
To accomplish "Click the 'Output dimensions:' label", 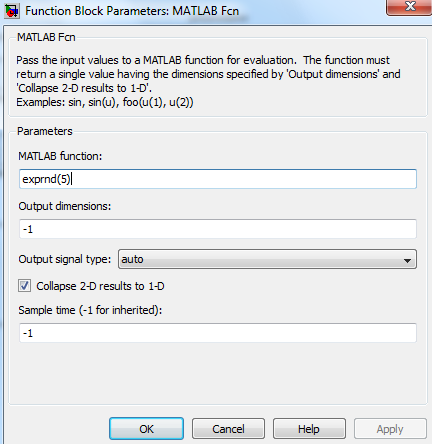I will [x=65, y=206].
